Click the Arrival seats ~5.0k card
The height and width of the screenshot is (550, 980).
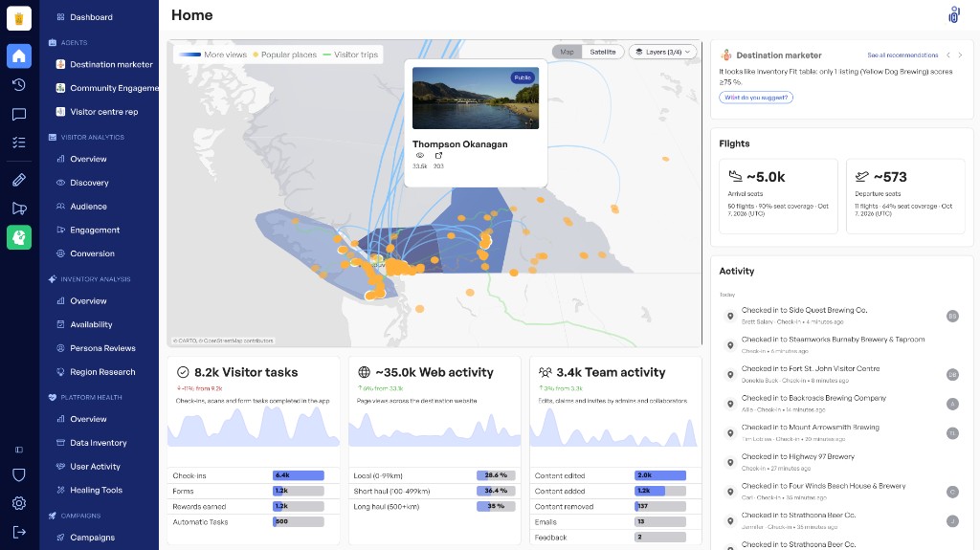tap(778, 196)
